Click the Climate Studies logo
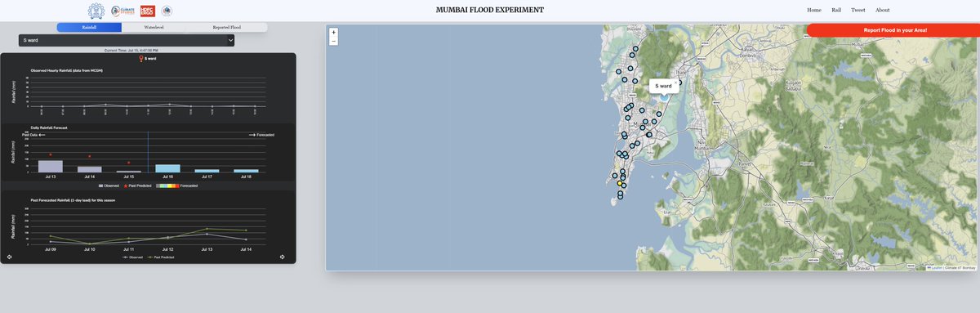This screenshot has width=980, height=313. pyautogui.click(x=123, y=11)
